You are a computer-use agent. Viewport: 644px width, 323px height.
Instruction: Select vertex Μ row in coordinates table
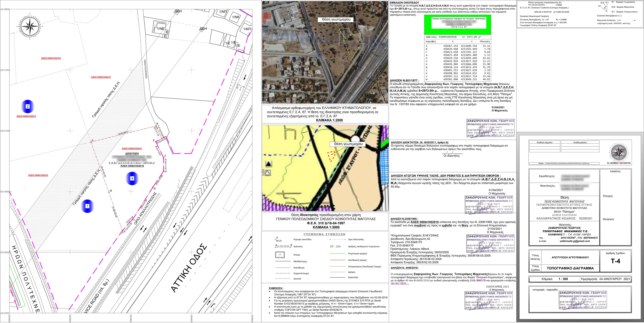pos(458,79)
